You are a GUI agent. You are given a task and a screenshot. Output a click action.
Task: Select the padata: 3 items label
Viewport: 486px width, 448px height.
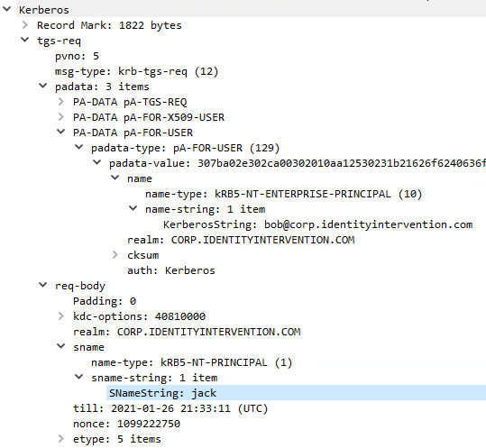tap(102, 87)
